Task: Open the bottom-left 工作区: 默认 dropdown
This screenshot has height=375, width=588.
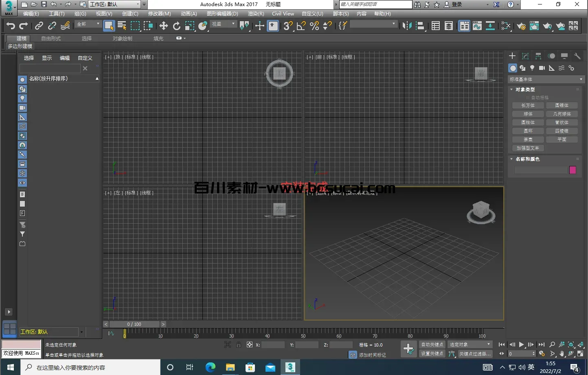Action: click(x=52, y=332)
